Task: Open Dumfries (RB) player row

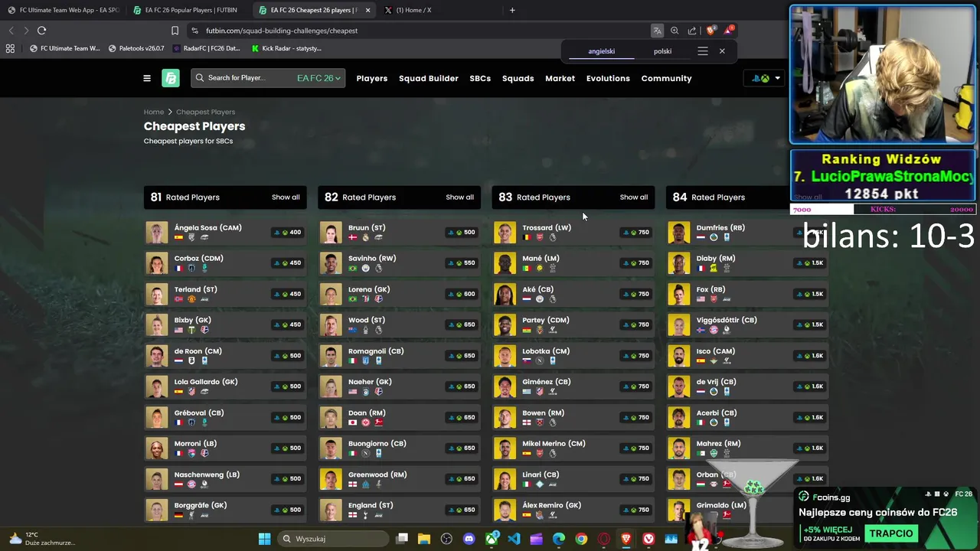Action: point(747,232)
